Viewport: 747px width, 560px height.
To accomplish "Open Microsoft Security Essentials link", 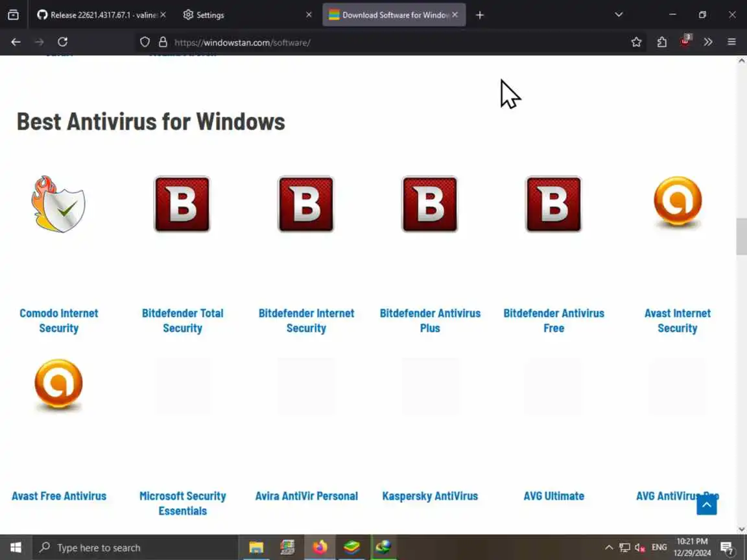I will tap(182, 504).
